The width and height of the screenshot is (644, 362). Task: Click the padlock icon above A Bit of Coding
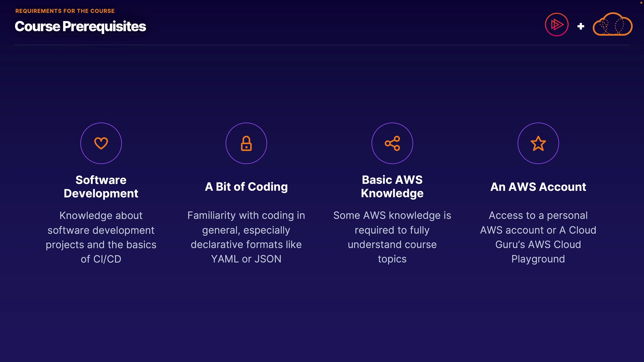(x=246, y=143)
